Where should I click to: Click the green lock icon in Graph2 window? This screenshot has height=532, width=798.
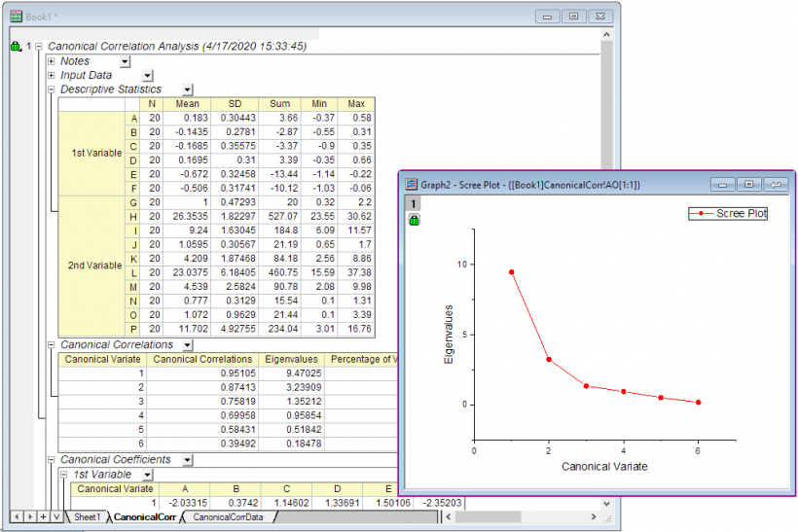click(x=414, y=220)
